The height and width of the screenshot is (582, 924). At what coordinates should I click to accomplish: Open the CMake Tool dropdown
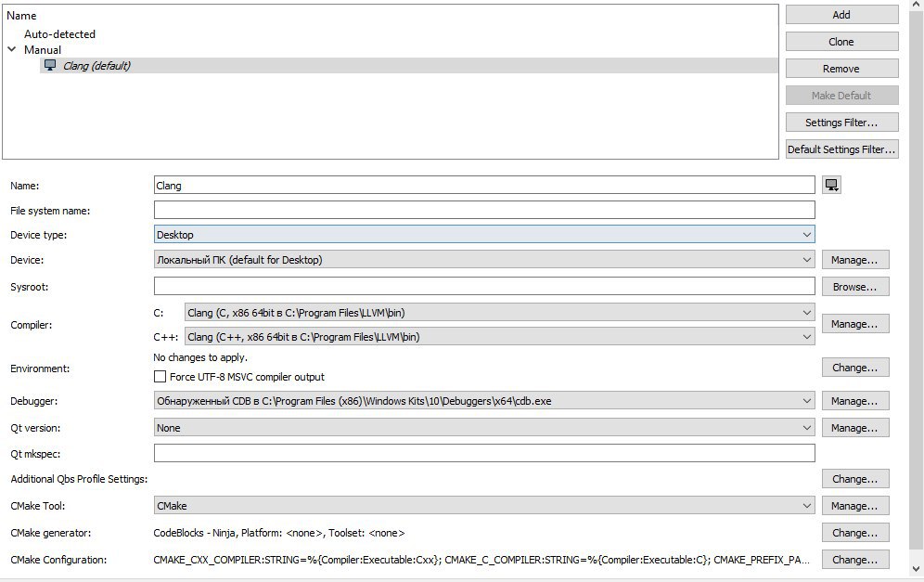pos(484,505)
